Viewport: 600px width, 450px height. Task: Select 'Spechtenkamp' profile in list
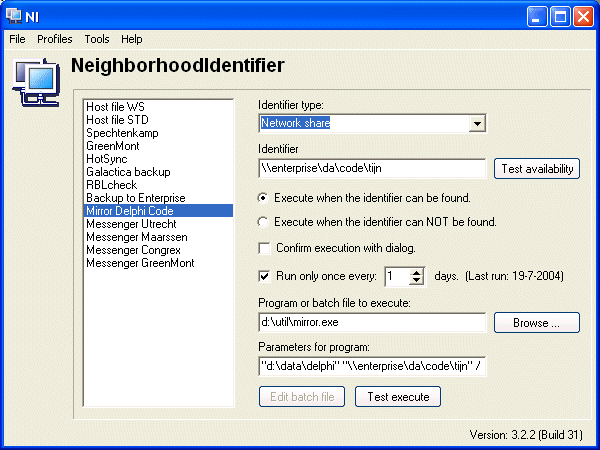click(158, 133)
